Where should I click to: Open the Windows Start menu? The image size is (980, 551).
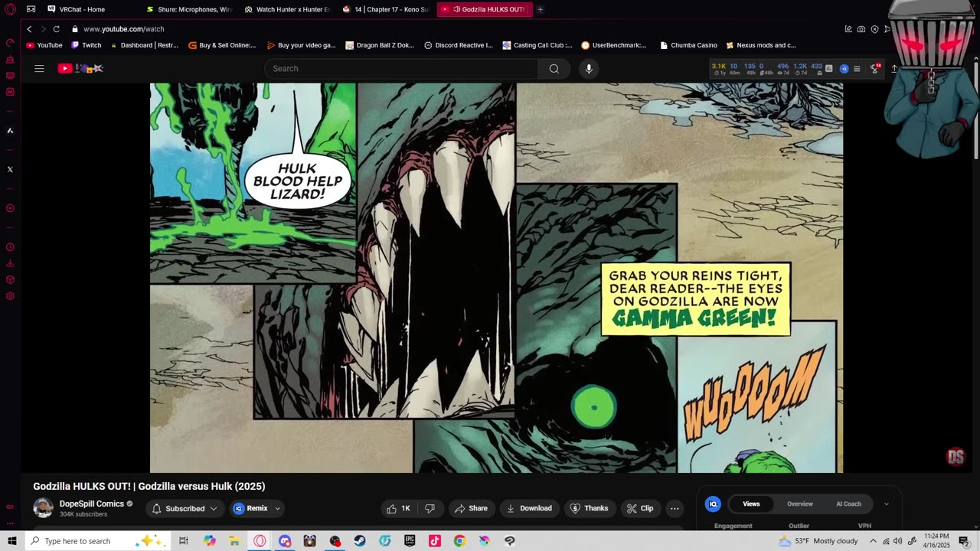tap(11, 541)
